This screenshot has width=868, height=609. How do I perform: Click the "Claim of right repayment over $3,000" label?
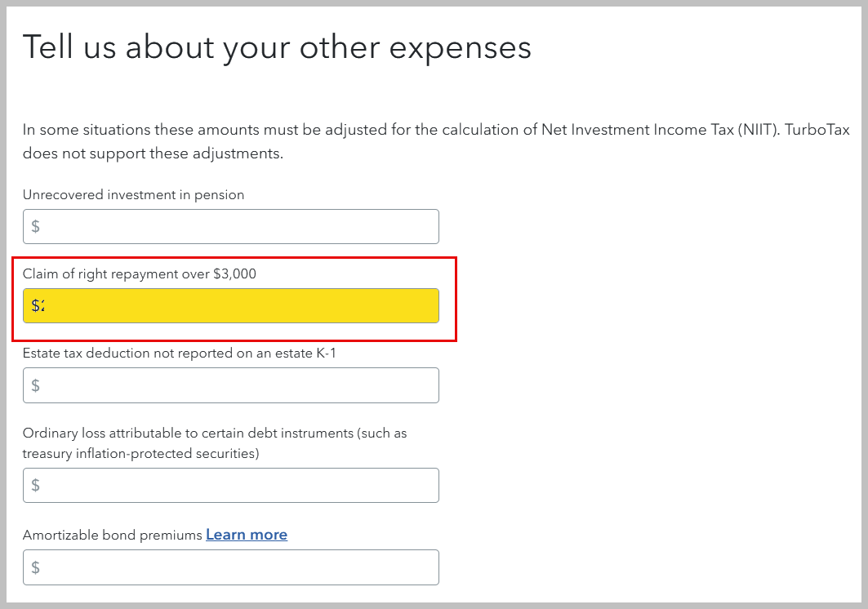click(x=140, y=273)
